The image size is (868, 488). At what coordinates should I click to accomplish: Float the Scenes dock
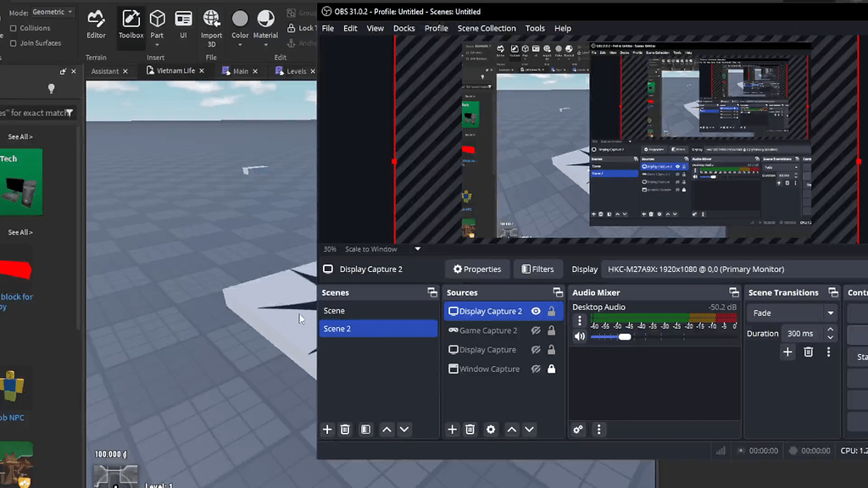pos(432,292)
